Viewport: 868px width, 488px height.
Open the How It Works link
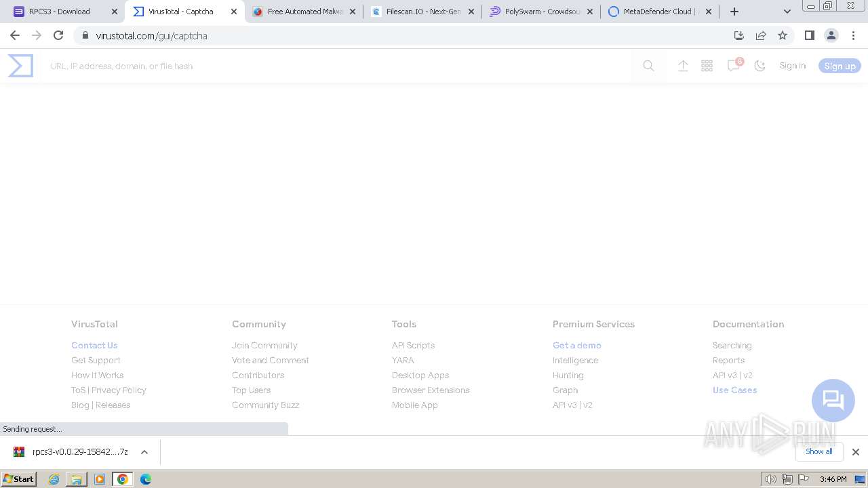[97, 375]
